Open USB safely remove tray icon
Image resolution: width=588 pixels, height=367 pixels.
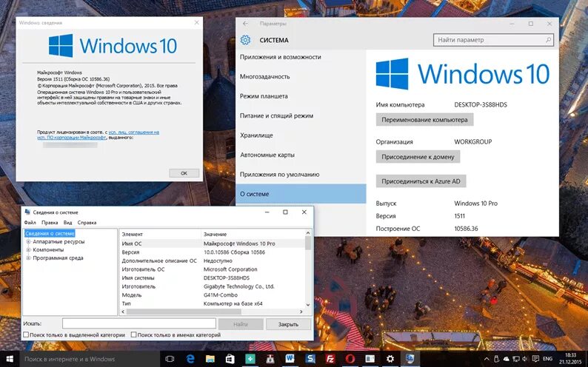tap(496, 359)
